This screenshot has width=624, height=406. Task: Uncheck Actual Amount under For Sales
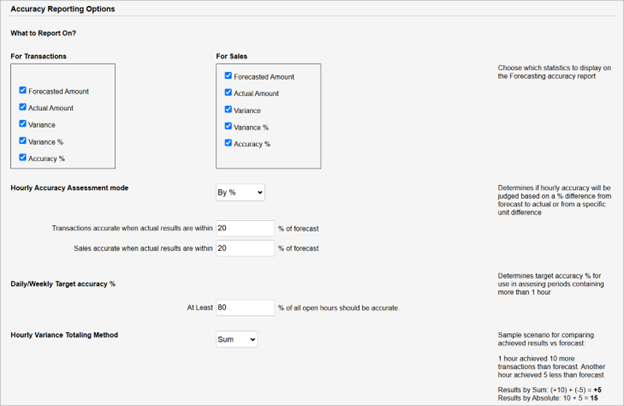click(228, 92)
